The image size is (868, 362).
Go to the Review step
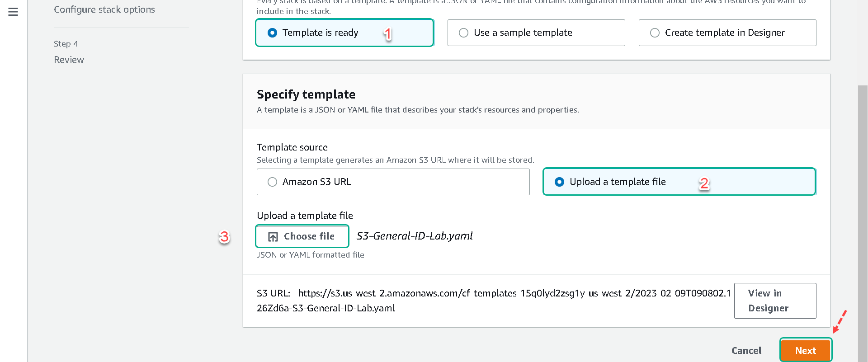coord(69,60)
